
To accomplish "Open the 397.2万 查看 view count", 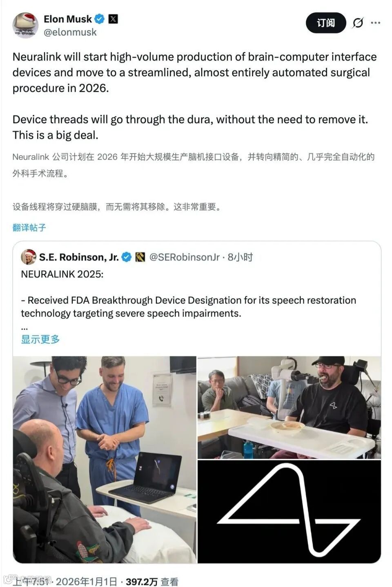I will pos(152,582).
